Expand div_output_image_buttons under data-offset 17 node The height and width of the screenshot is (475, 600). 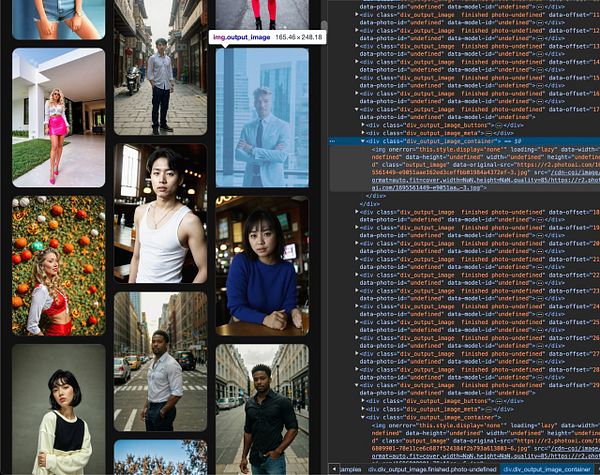click(363, 125)
